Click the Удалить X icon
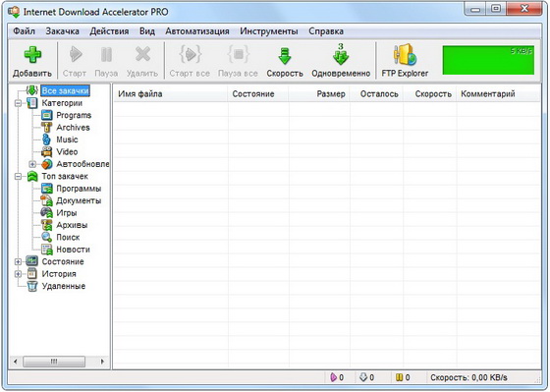The image size is (550, 392). point(142,55)
